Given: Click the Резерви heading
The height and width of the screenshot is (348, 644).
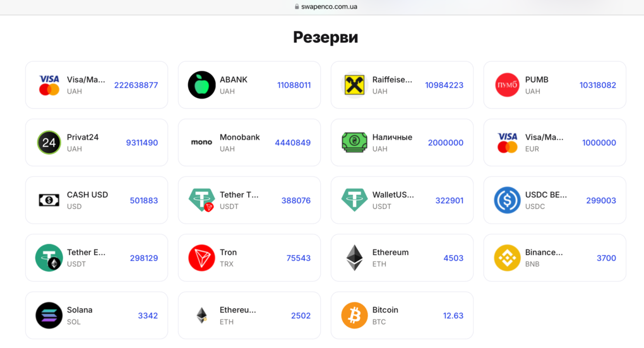Looking at the screenshot, I should coord(325,37).
